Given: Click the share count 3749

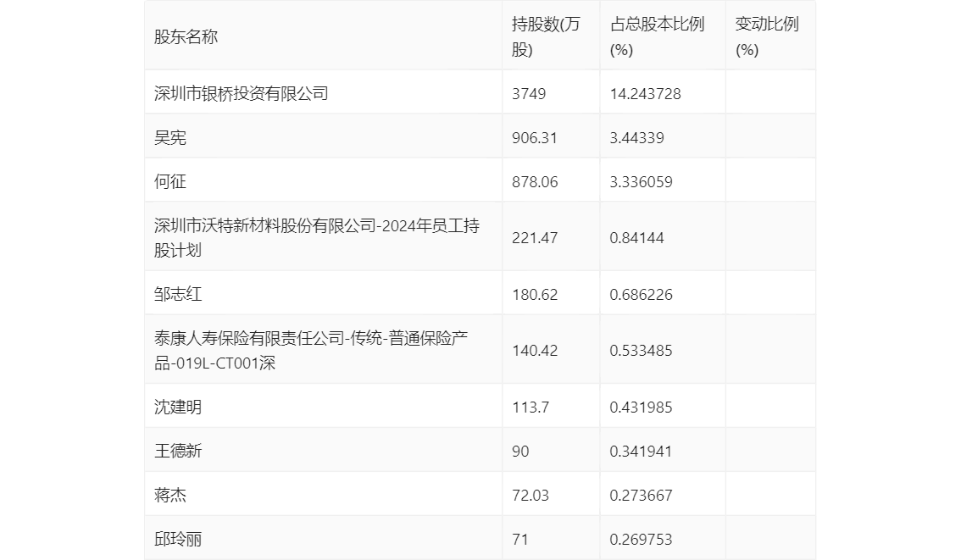Looking at the screenshot, I should point(529,94).
